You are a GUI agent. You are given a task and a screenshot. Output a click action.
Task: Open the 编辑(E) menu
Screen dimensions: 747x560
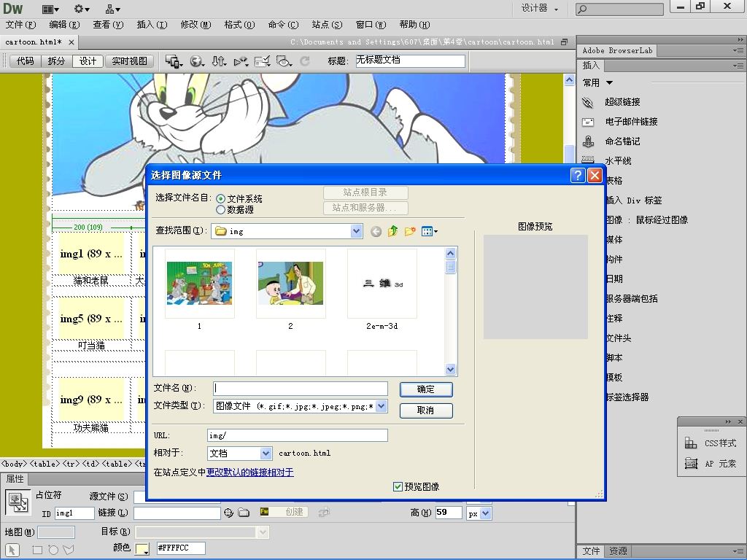64,25
